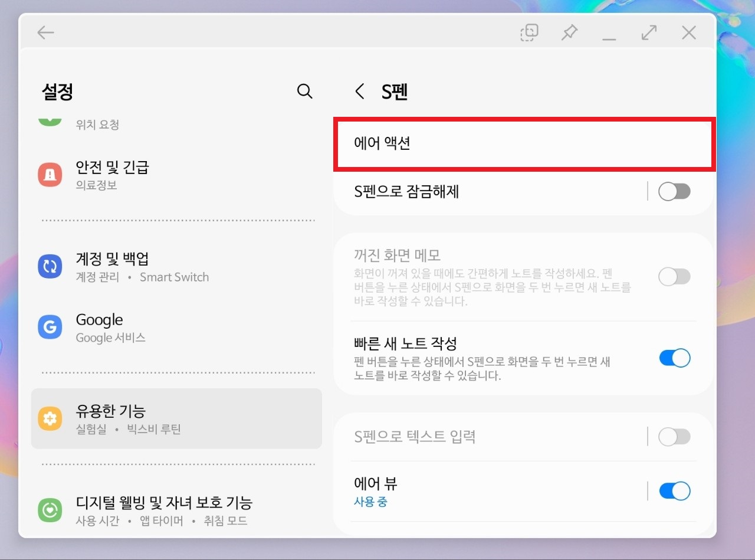Click S펜으로 텍스트 입력 label

tap(415, 437)
